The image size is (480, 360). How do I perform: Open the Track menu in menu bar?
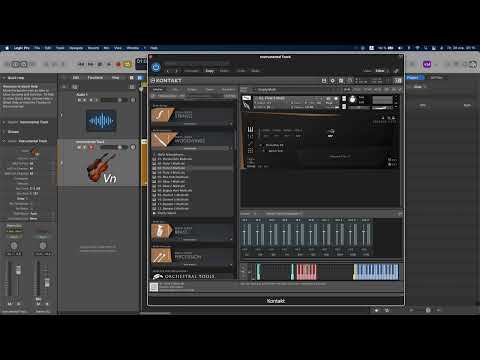pyautogui.click(x=60, y=48)
